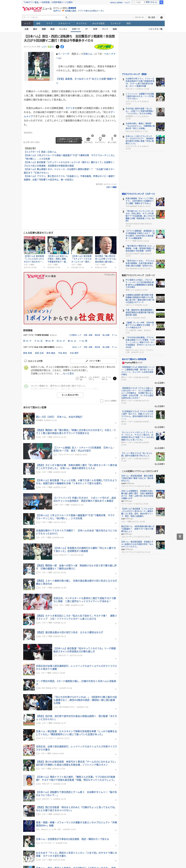Image resolution: width=186 pixels, height=868 pixels.
Task: Click the web search button in header
Action: point(161,2)
